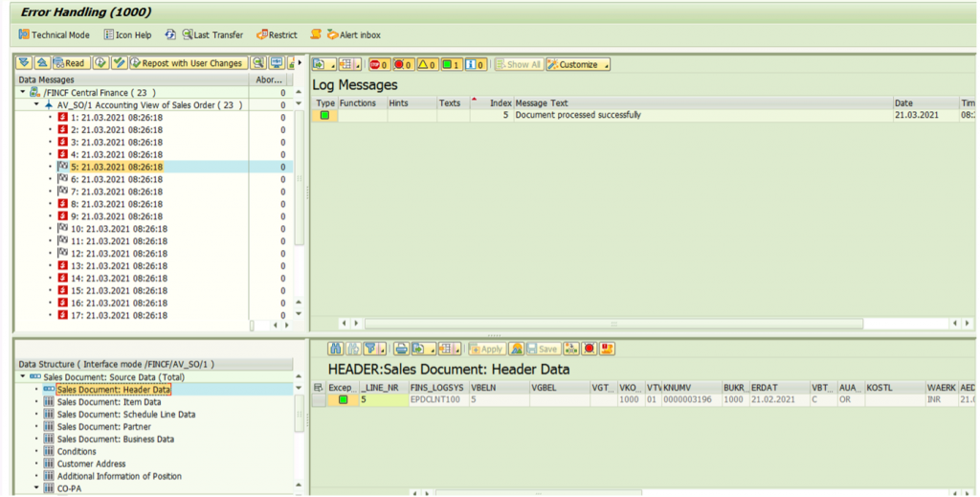Viewport: 980px width, 497px height.
Task: Click the Technical Mode button
Action: click(54, 35)
